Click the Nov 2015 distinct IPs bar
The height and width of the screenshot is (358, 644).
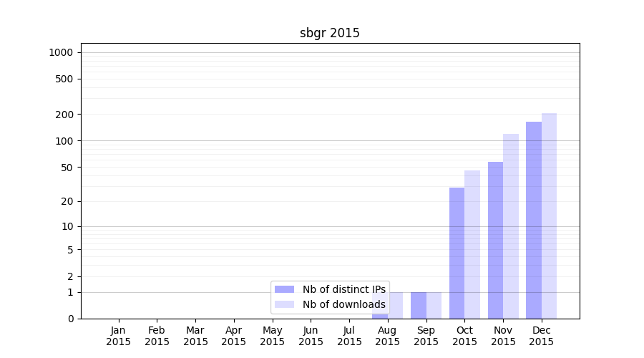pos(495,240)
